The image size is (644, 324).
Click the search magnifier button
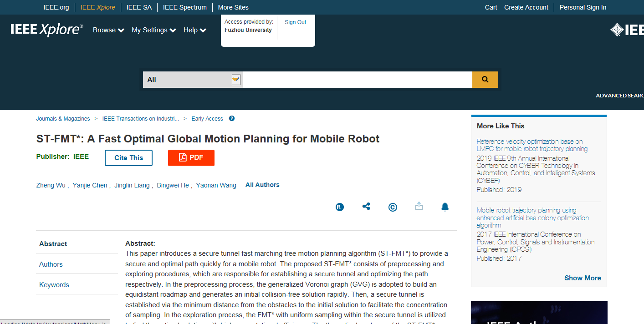pyautogui.click(x=485, y=79)
